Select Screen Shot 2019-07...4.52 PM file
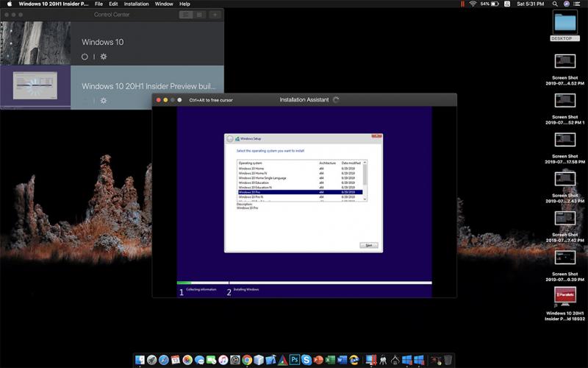 point(564,61)
